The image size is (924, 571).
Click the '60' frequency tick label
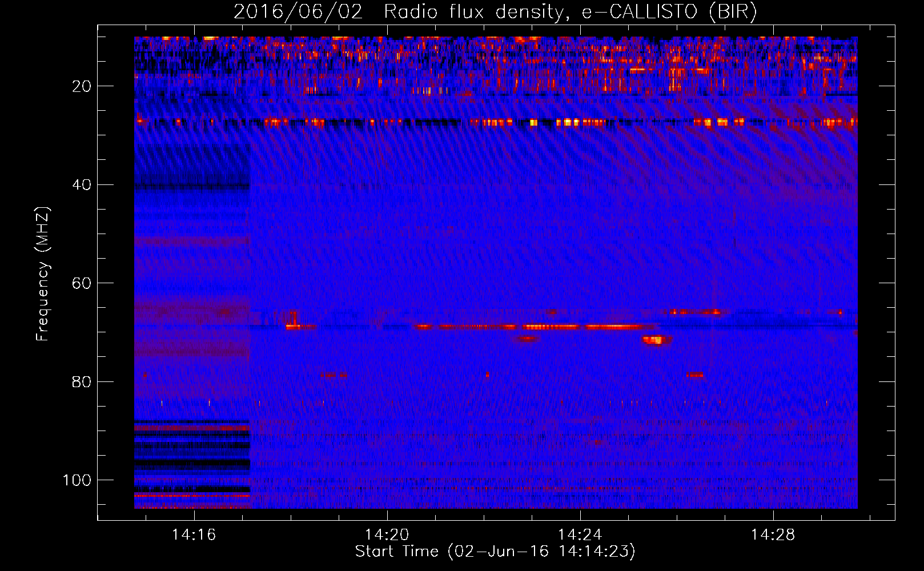click(x=82, y=283)
